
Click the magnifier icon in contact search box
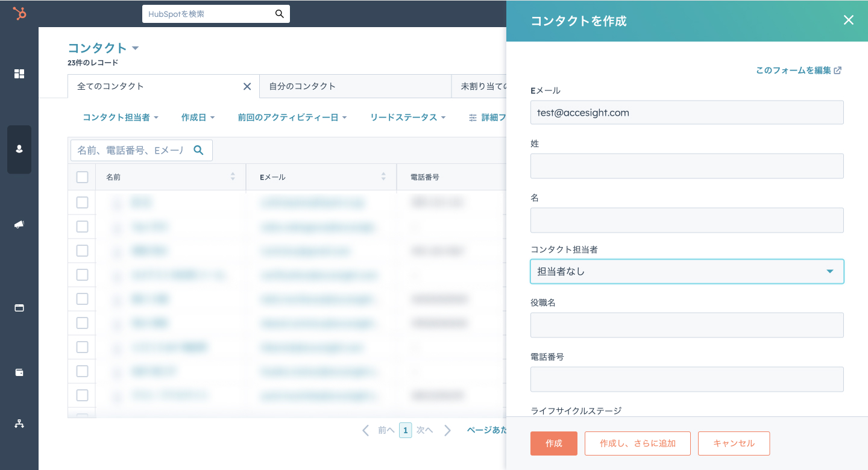198,150
